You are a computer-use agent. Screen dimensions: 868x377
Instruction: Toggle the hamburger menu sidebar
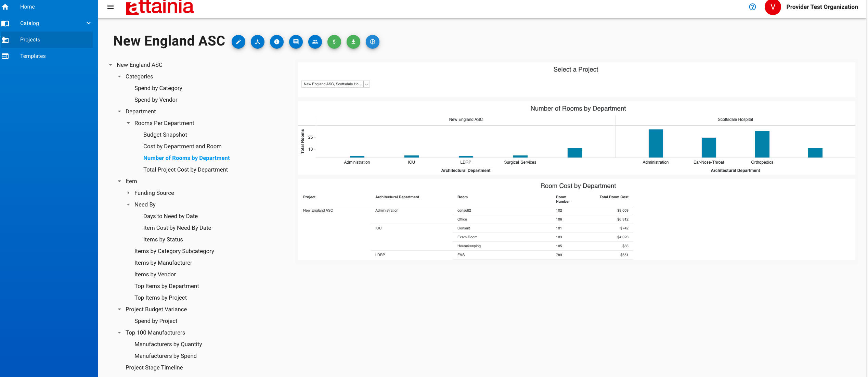111,7
